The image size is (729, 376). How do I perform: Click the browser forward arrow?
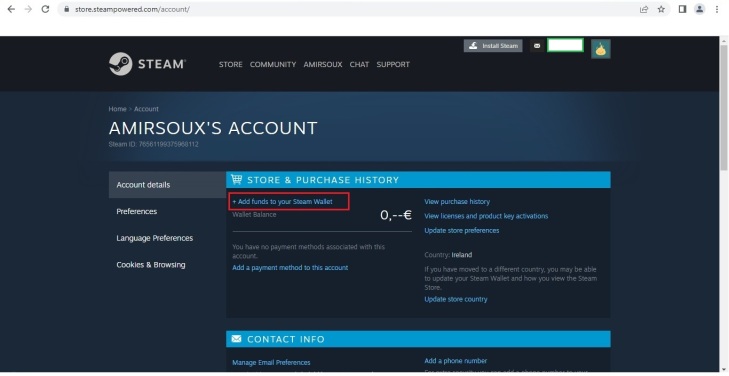(x=28, y=9)
